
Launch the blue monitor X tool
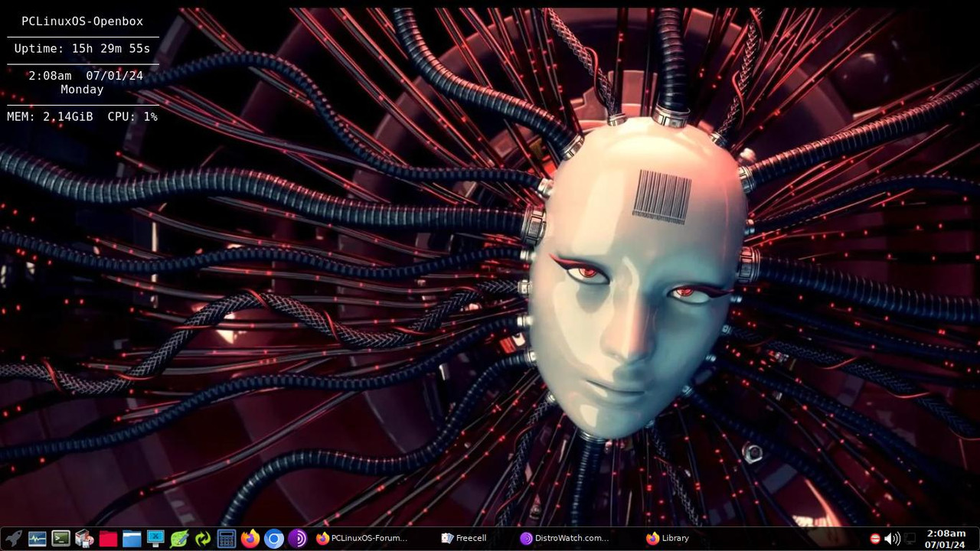click(155, 539)
